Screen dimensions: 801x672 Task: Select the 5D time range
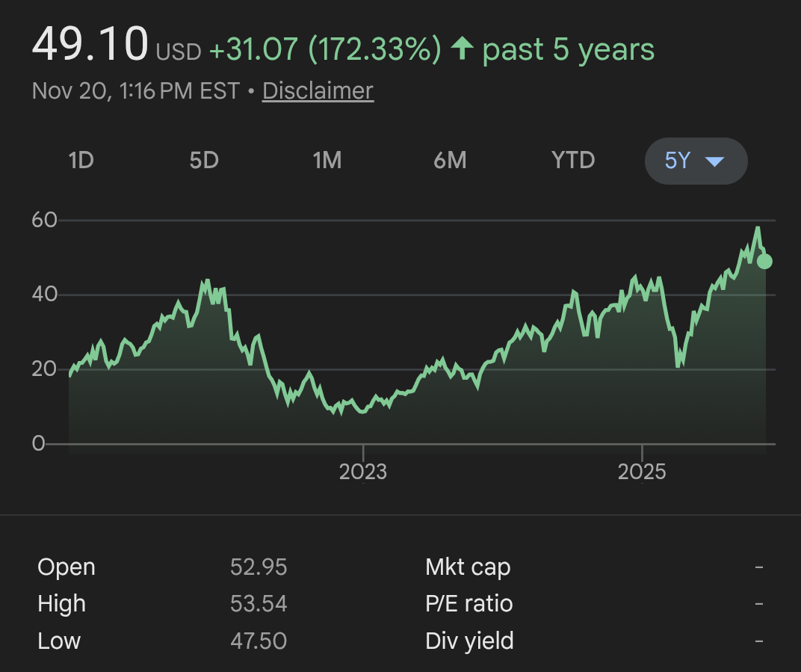[x=204, y=161]
